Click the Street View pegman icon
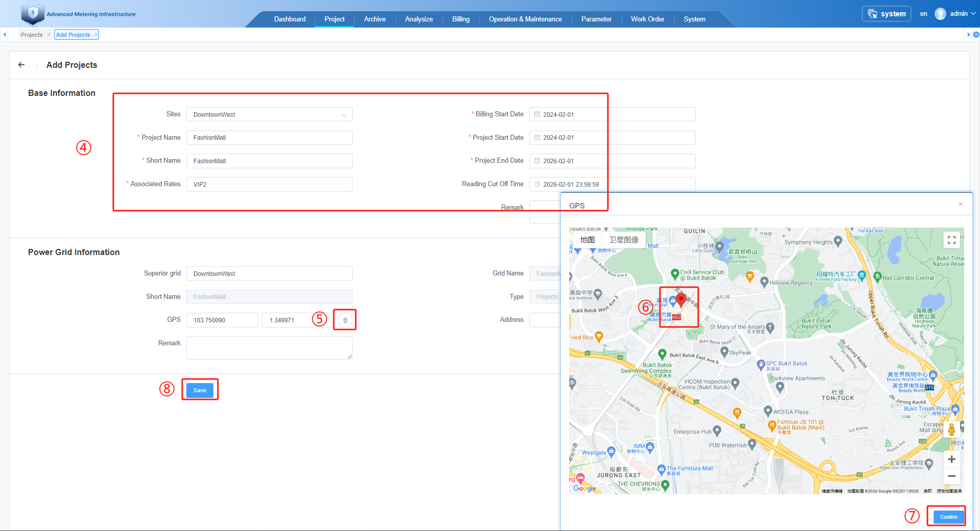Screen dimensions: 980x531 click(x=951, y=430)
